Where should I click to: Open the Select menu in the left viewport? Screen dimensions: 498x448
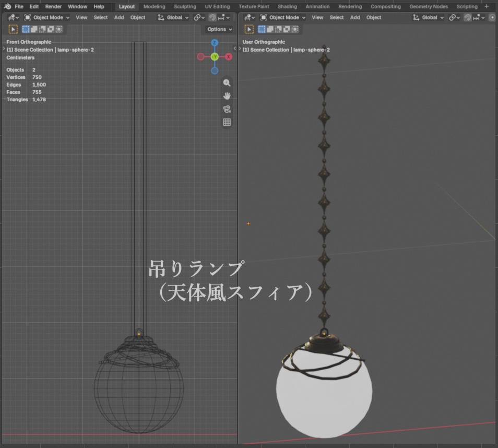[x=101, y=17]
